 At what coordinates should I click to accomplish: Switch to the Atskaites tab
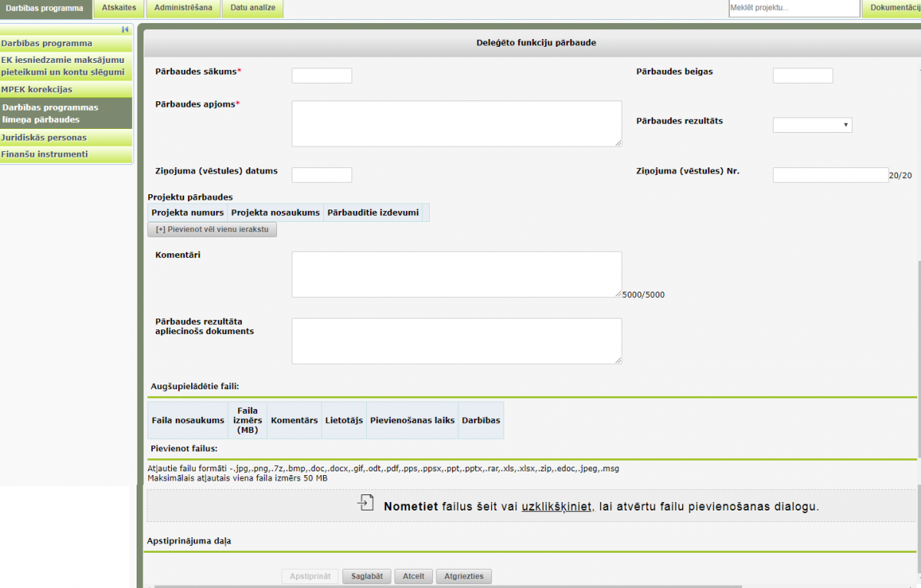pos(119,8)
